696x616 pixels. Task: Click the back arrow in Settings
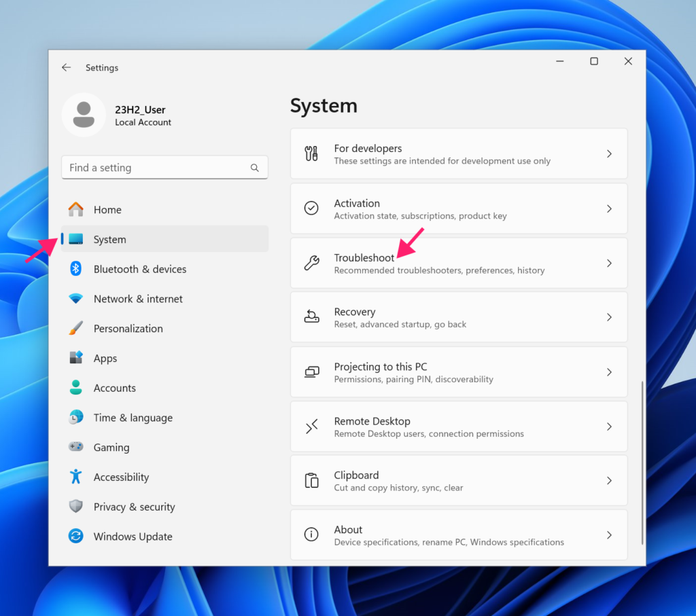click(x=66, y=67)
